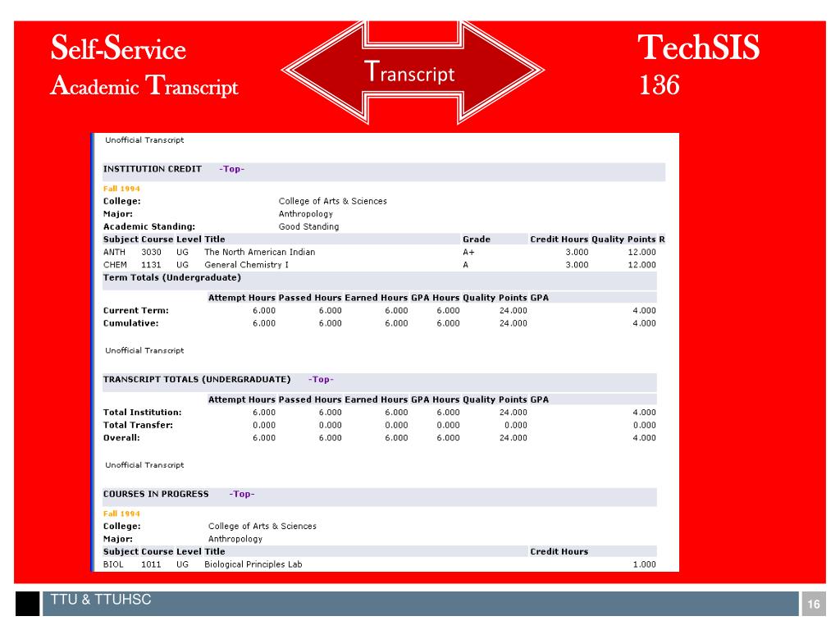Click the Term Totals (Undergraduate) header

(172, 278)
